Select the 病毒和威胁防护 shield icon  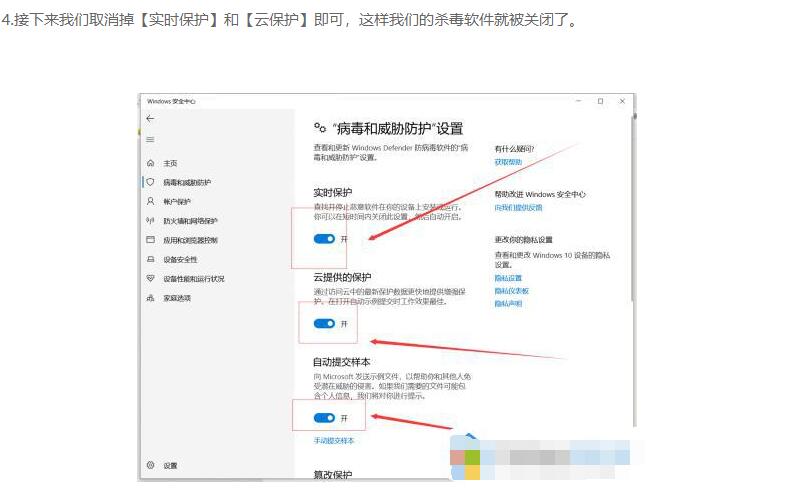coord(150,182)
